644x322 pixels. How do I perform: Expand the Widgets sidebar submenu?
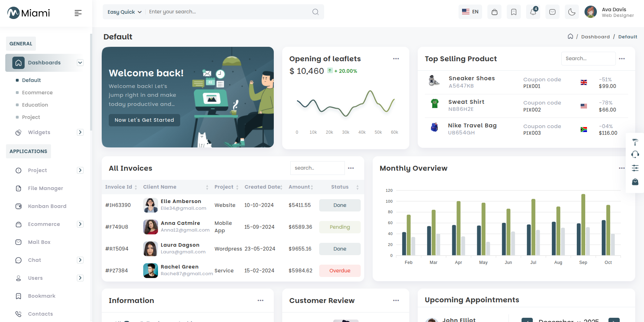click(x=80, y=132)
